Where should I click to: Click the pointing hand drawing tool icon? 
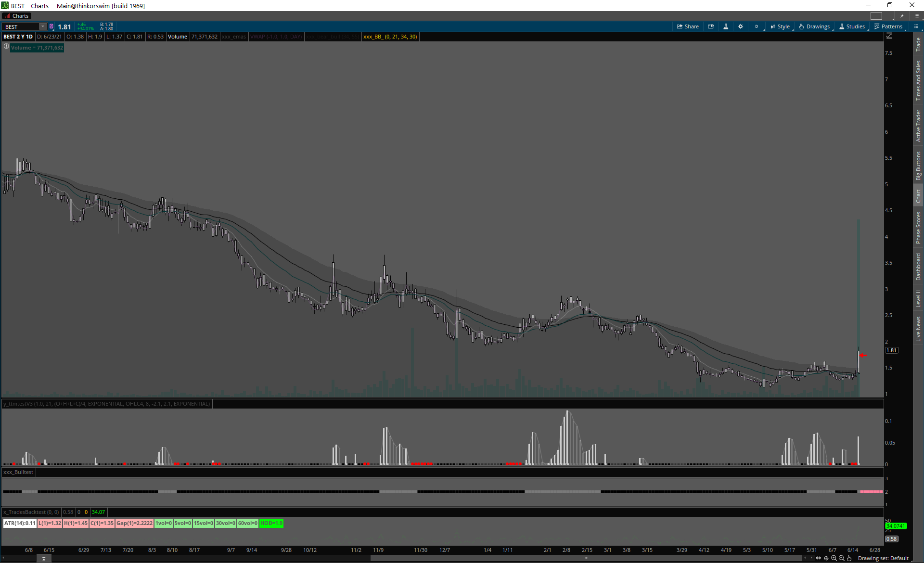click(849, 558)
